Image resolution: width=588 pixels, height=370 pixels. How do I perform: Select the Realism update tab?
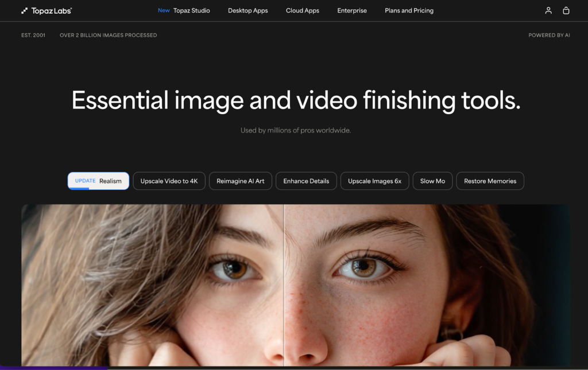(x=98, y=181)
